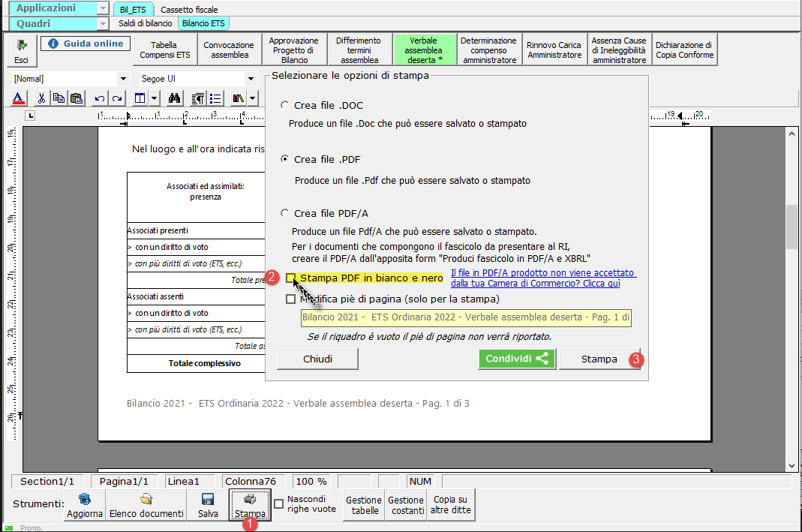Expand the Segoe UI font dropdown
The width and height of the screenshot is (802, 532).
tap(251, 79)
